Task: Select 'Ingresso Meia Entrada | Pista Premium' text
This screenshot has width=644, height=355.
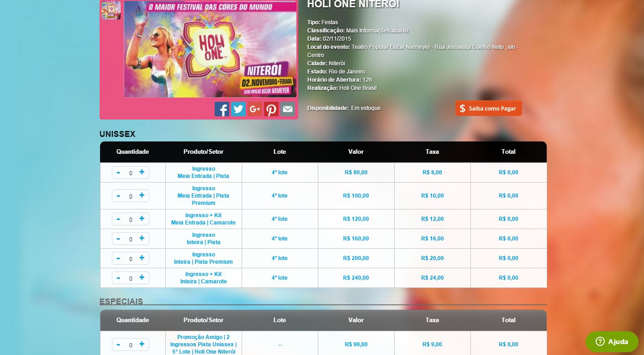Action: (203, 196)
